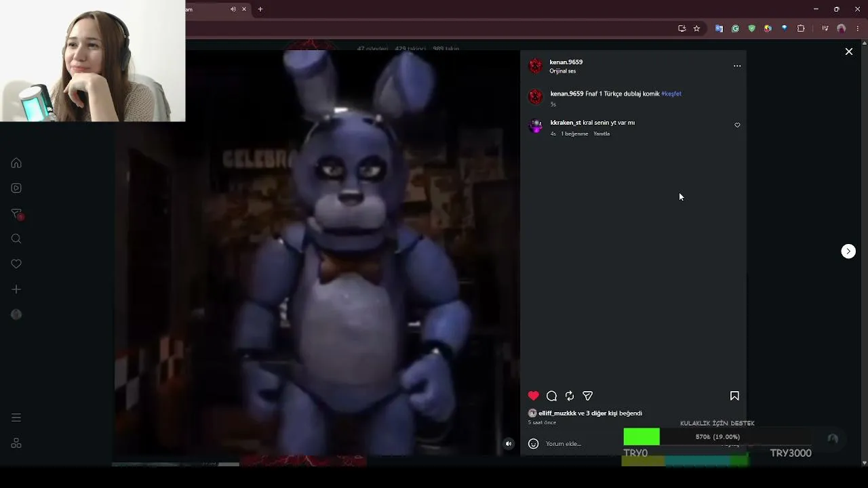The height and width of the screenshot is (488, 868).
Task: Go to Instagram Home from the sidebar
Action: point(16,163)
